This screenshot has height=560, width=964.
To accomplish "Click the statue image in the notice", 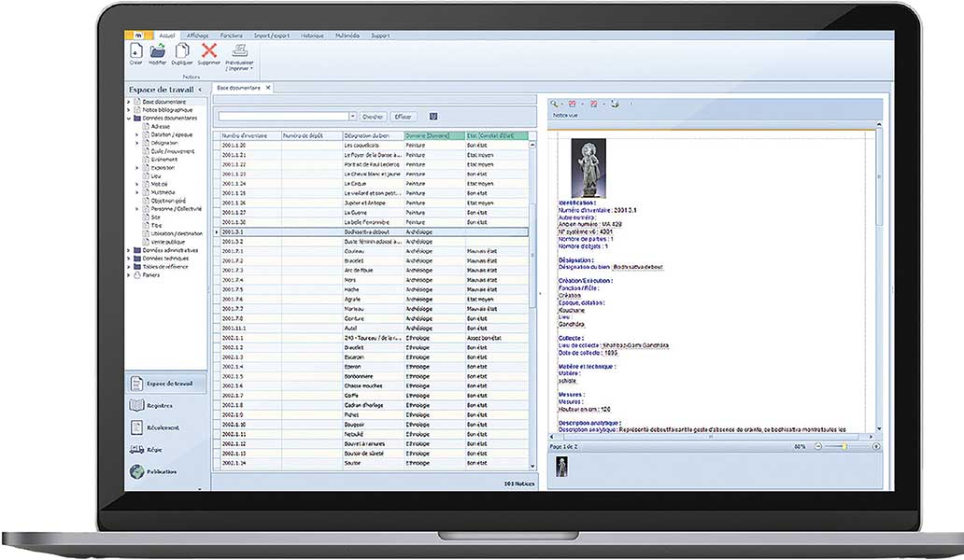I will (588, 168).
